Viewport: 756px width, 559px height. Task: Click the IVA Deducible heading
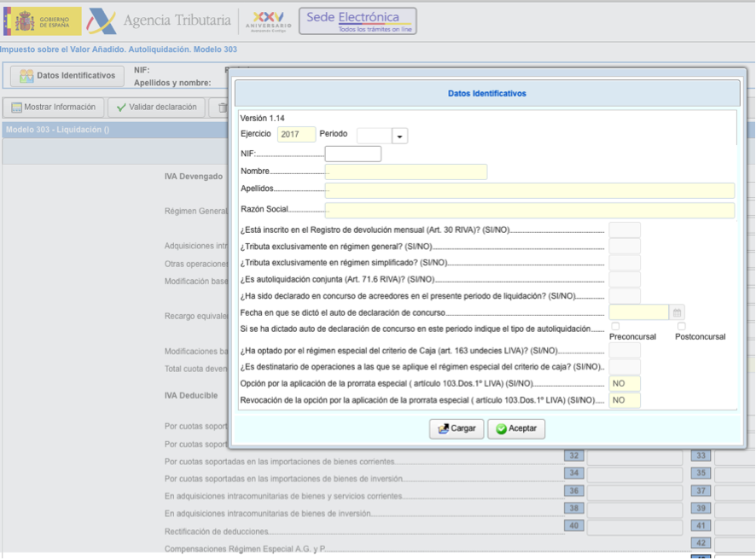pyautogui.click(x=191, y=395)
